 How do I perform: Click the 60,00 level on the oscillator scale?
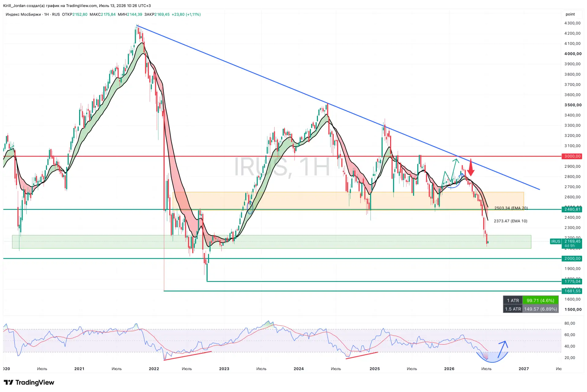point(570,335)
